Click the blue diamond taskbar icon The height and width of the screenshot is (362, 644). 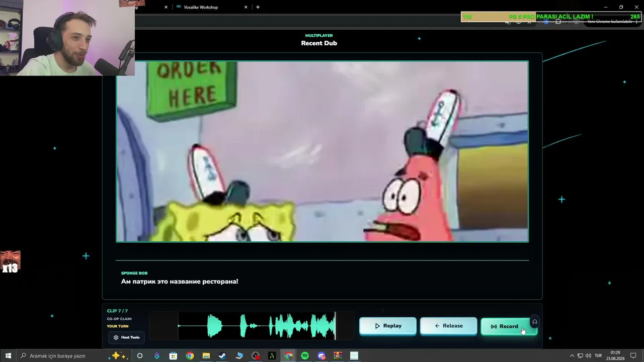[157, 355]
